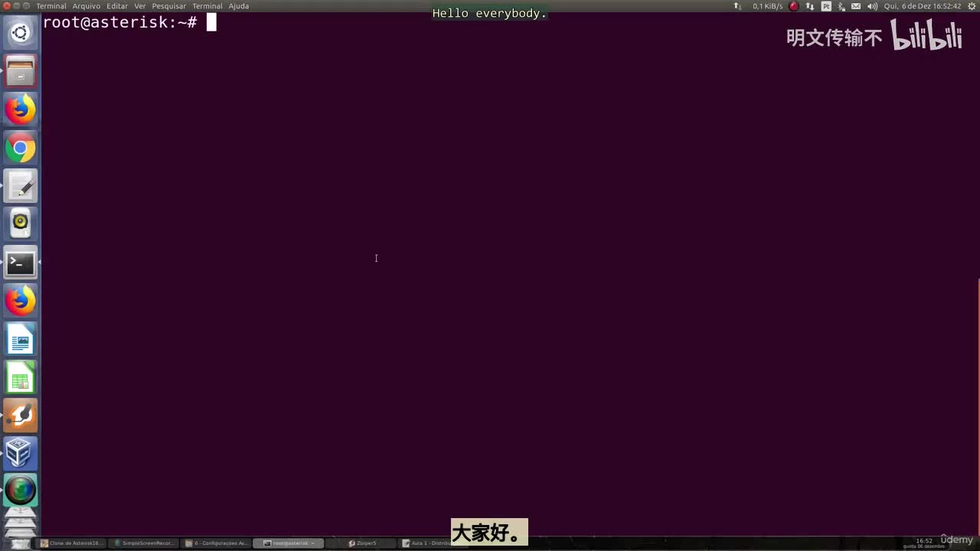Switch to 6 - Configurações taskbar window

(217, 543)
